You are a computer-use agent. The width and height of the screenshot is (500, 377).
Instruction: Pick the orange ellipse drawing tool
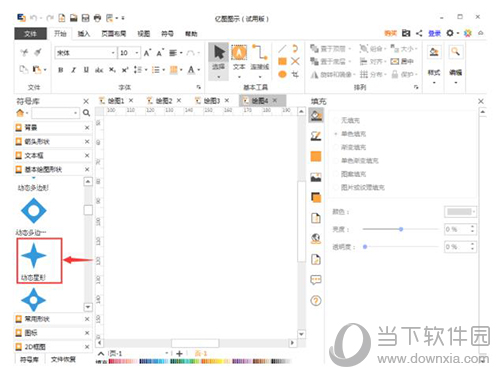click(x=282, y=74)
